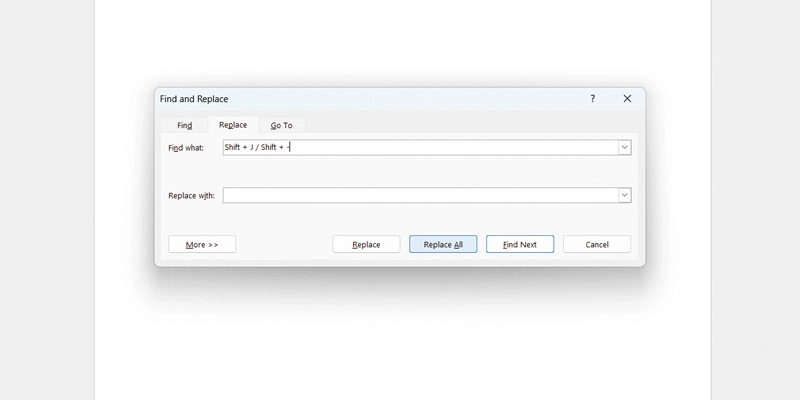Open the Go To tab
Image resolution: width=800 pixels, height=400 pixels.
coord(281,125)
